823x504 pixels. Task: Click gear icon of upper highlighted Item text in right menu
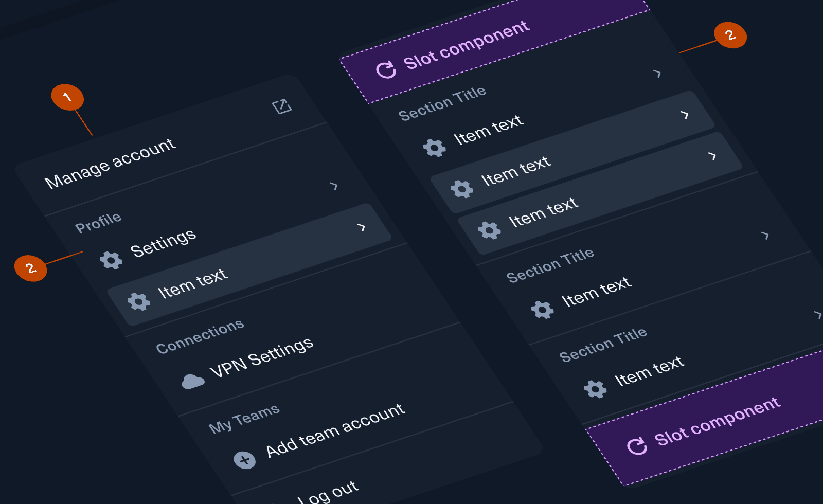pos(462,189)
